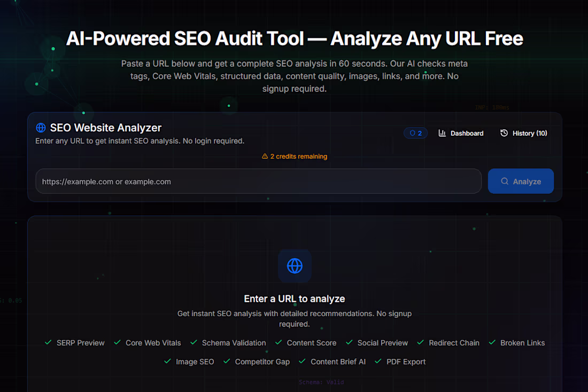
Task: Click the checkmark beside Redirect Chain
Action: pos(420,342)
